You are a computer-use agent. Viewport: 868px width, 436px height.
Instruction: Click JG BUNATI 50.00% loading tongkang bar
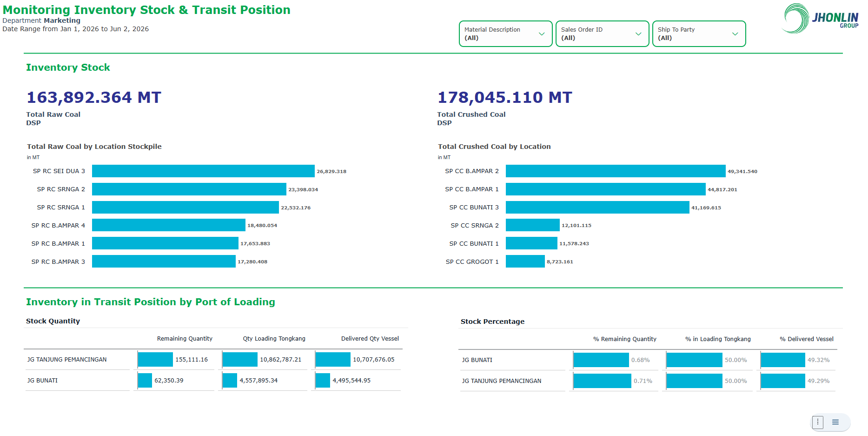click(x=695, y=360)
